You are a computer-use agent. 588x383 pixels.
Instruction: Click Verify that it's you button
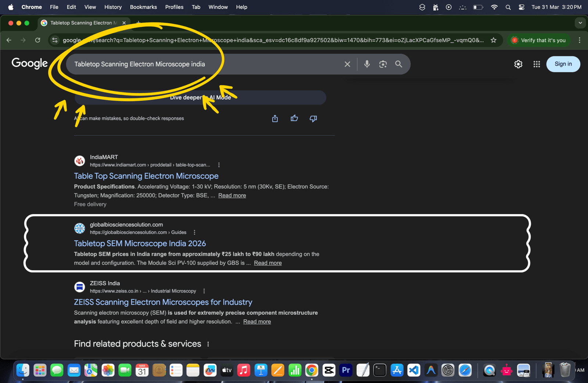[x=539, y=40]
